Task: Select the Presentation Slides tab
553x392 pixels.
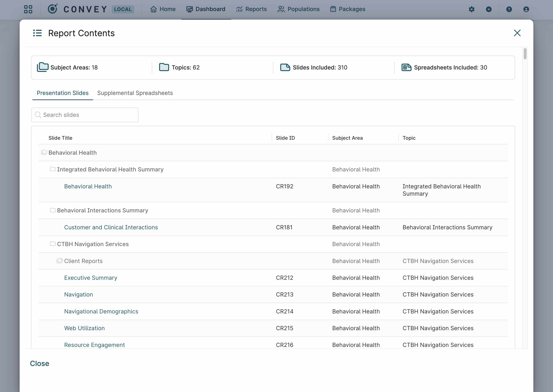Action: 63,93
